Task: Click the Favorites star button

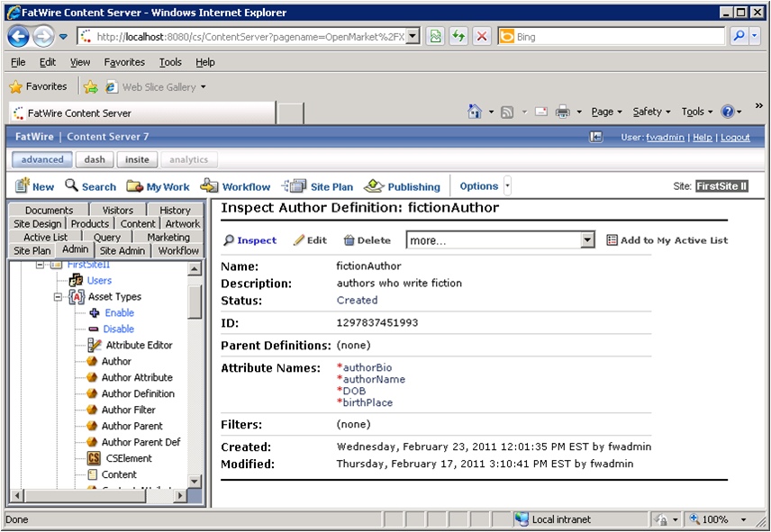Action: click(x=39, y=87)
